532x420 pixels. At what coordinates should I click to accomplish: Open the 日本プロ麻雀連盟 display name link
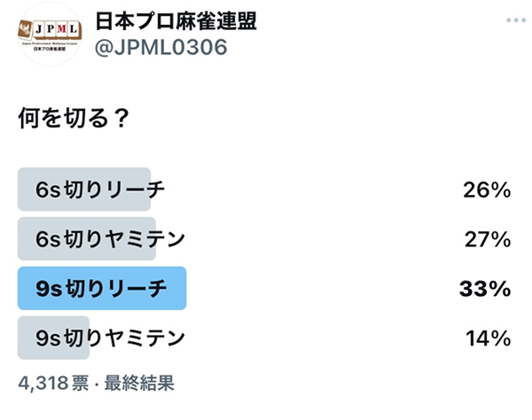[x=176, y=21]
